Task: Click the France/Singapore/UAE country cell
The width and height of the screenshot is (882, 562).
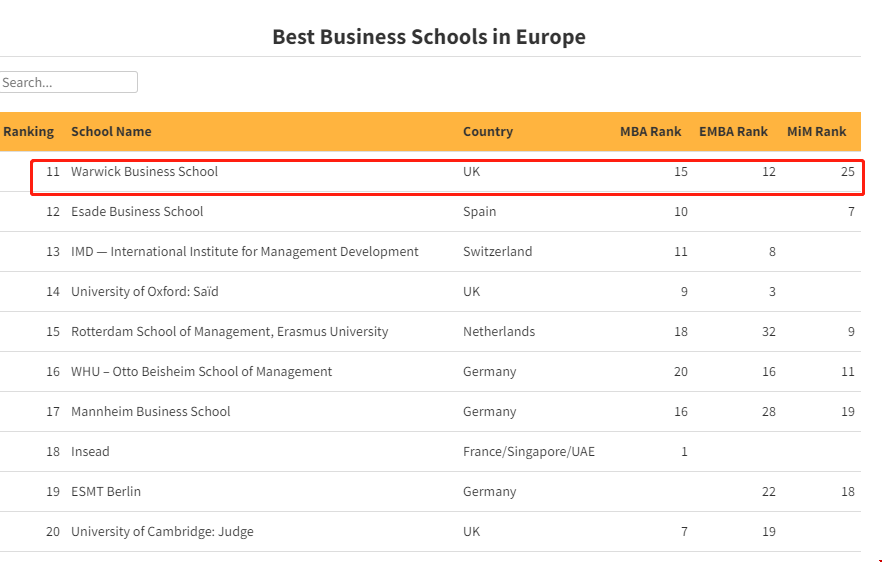Action: pos(528,452)
